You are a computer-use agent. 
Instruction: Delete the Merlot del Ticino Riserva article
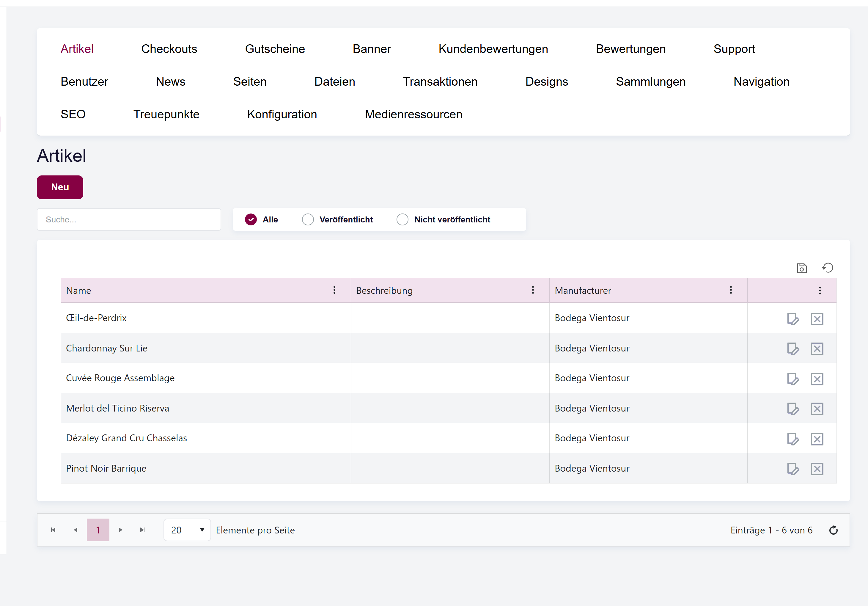[817, 409]
